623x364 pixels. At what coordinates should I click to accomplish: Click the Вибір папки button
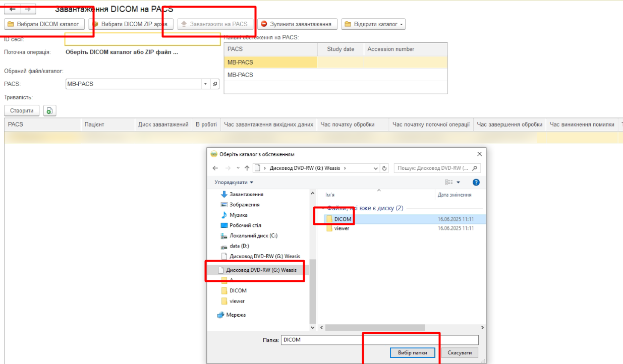pyautogui.click(x=413, y=353)
